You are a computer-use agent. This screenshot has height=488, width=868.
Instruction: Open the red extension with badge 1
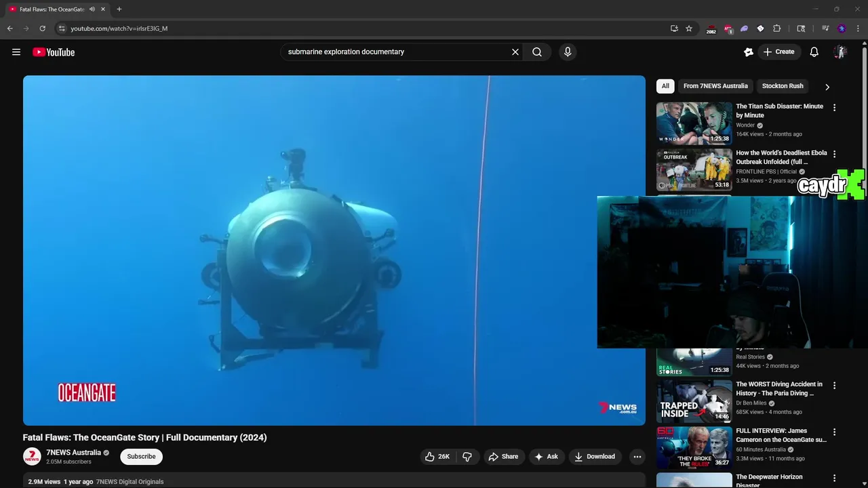coord(728,28)
